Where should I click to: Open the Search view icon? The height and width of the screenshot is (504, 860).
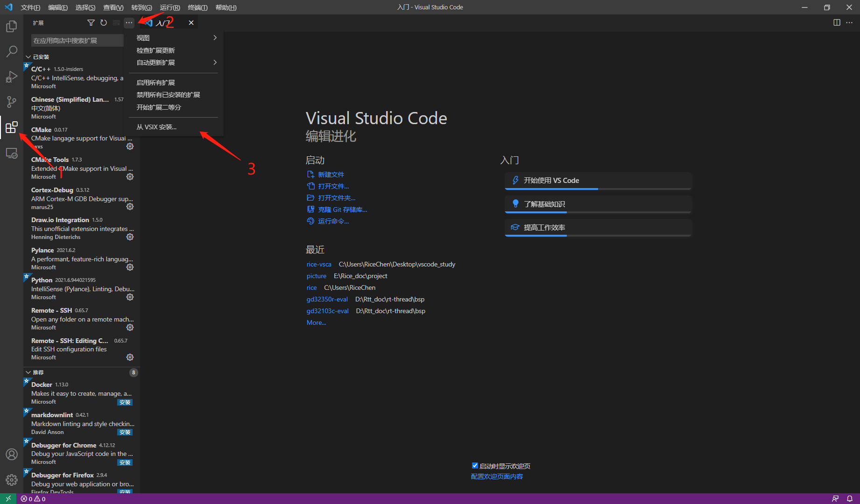click(12, 51)
